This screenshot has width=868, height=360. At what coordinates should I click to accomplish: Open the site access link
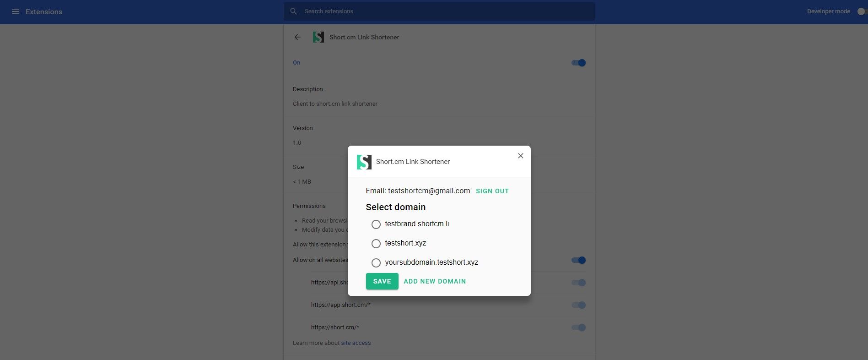click(x=356, y=343)
